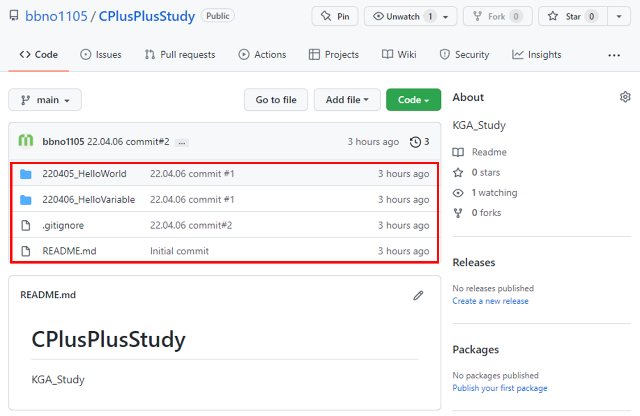The image size is (640, 416).
Task: Open the 0 stars link
Action: click(x=476, y=172)
